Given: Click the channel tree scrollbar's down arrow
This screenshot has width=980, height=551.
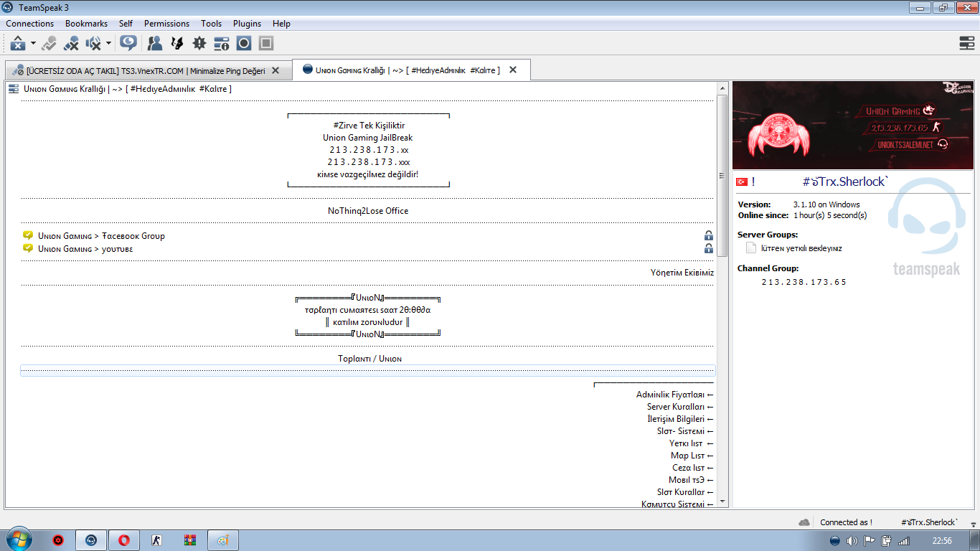Looking at the screenshot, I should tap(722, 502).
